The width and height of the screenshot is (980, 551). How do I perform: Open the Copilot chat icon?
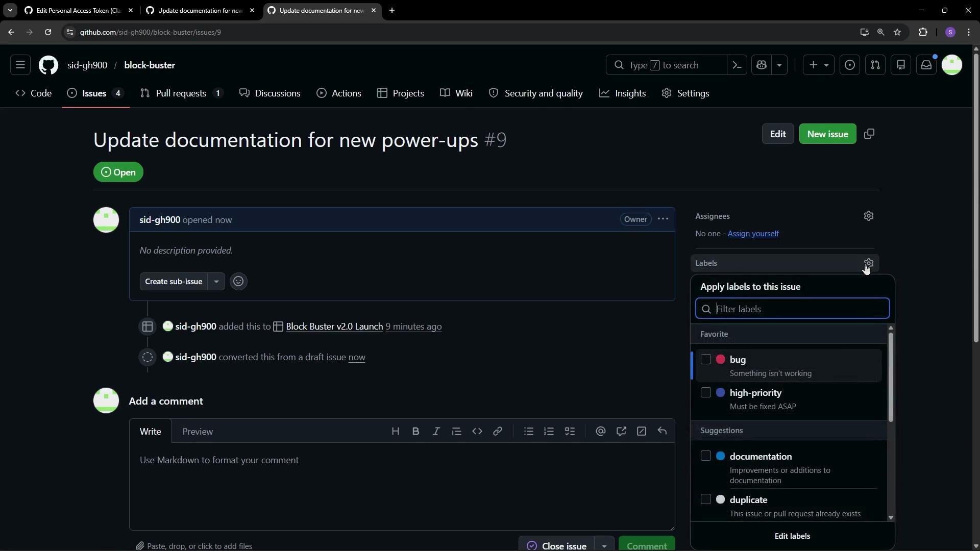point(762,65)
